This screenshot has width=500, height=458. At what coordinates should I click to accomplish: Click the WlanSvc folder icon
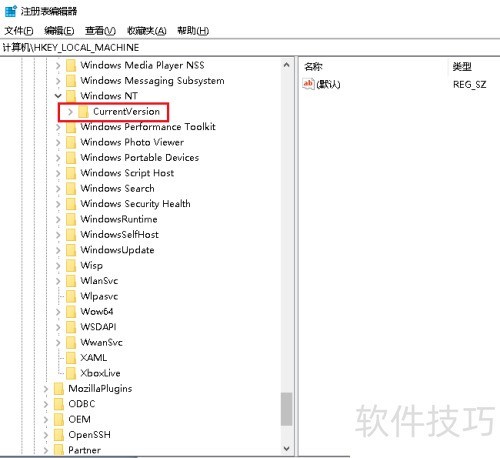coord(71,281)
